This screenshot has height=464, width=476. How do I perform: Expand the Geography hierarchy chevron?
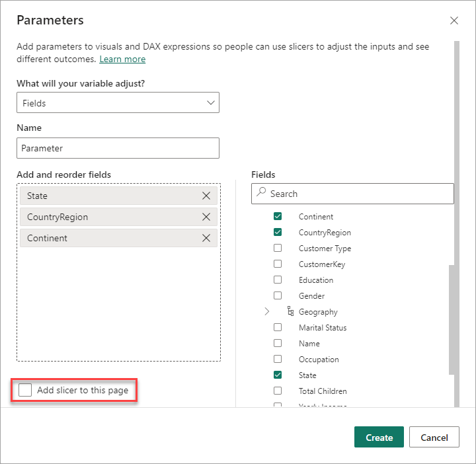tap(266, 311)
